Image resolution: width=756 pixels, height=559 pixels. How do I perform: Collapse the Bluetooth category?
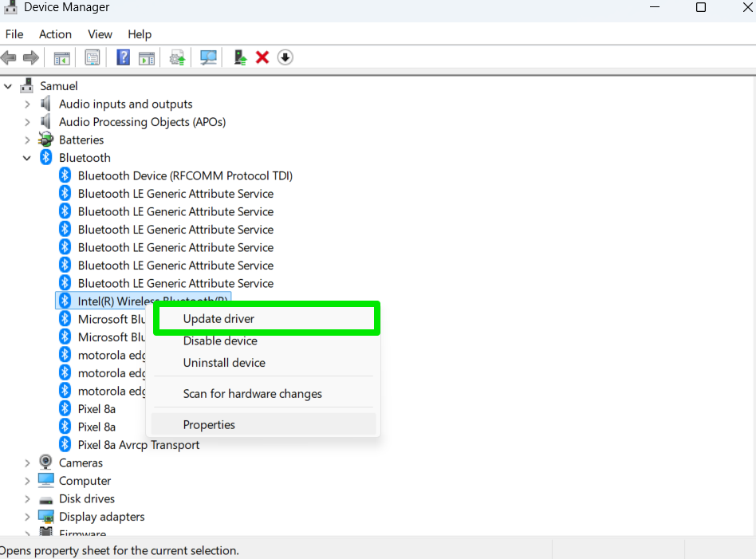27,158
